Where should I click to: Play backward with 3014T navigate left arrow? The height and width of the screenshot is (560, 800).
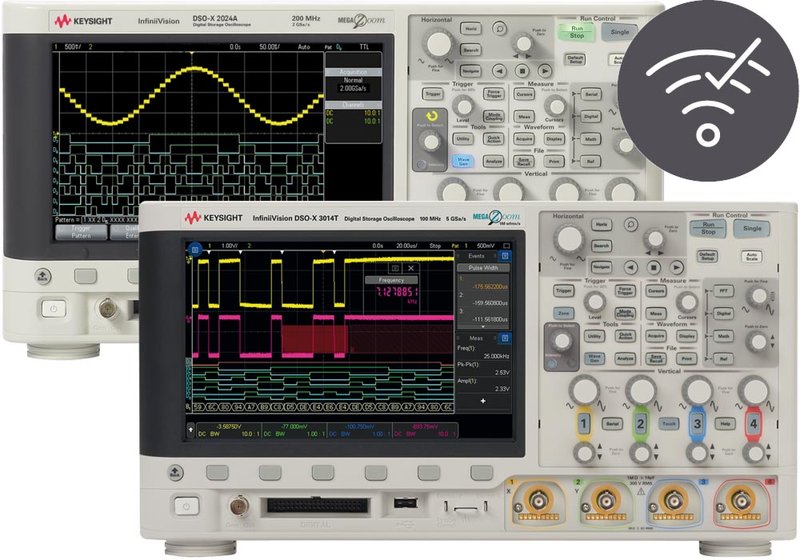click(631, 267)
